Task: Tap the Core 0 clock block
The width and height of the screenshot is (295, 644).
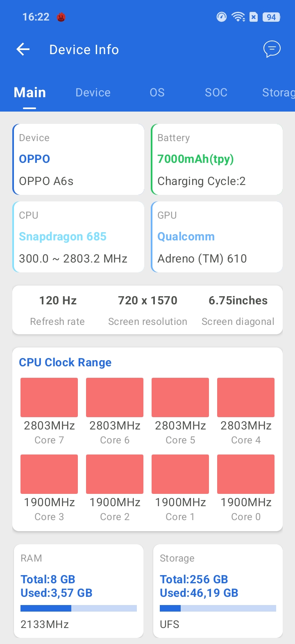Action: pos(246,474)
